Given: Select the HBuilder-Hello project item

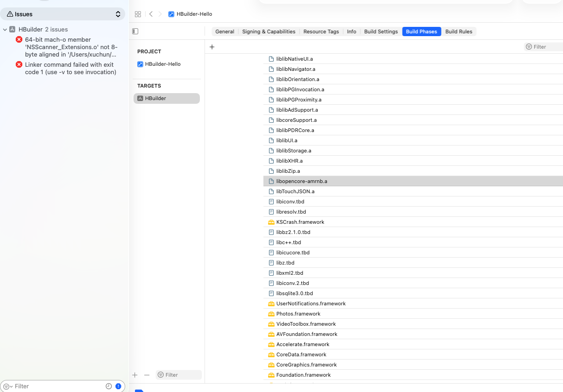Looking at the screenshot, I should (x=162, y=64).
